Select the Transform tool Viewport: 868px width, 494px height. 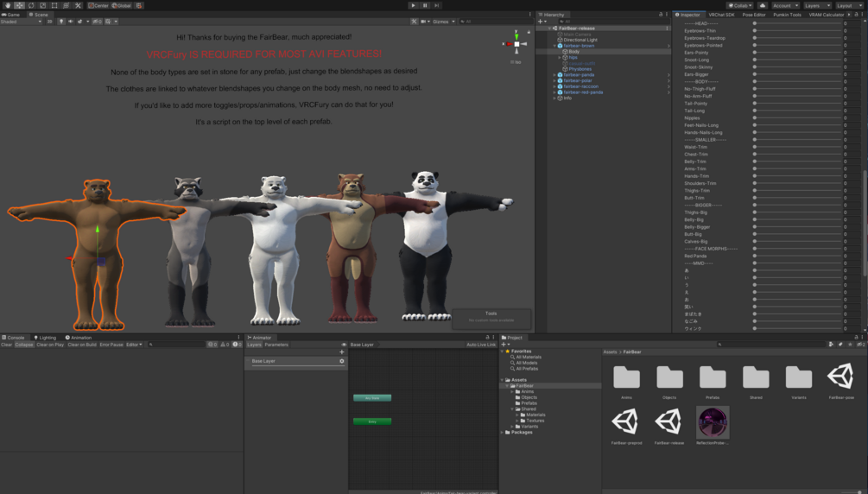coord(66,5)
